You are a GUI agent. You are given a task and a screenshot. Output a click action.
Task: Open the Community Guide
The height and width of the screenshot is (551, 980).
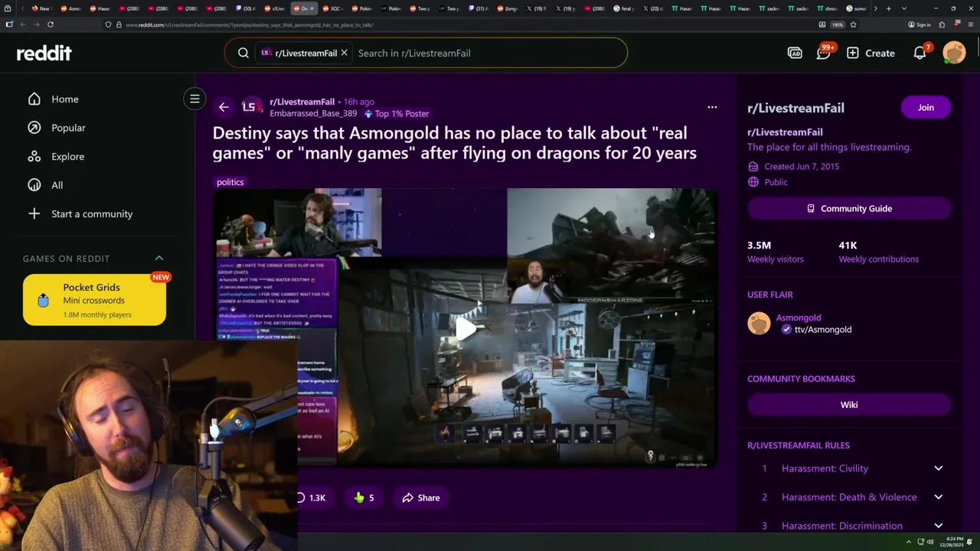[849, 208]
